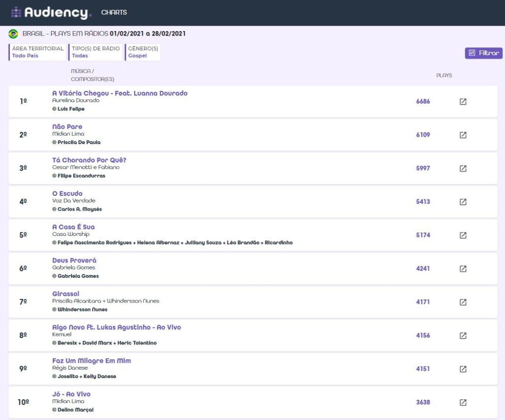
Task: Open external link icon for Girassol row
Action: tap(463, 302)
